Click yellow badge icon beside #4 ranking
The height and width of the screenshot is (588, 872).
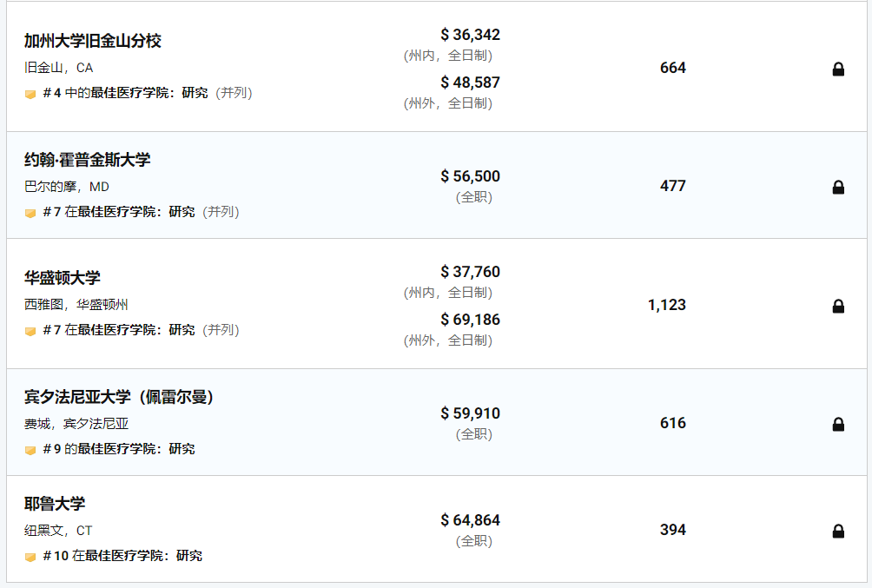click(x=30, y=94)
